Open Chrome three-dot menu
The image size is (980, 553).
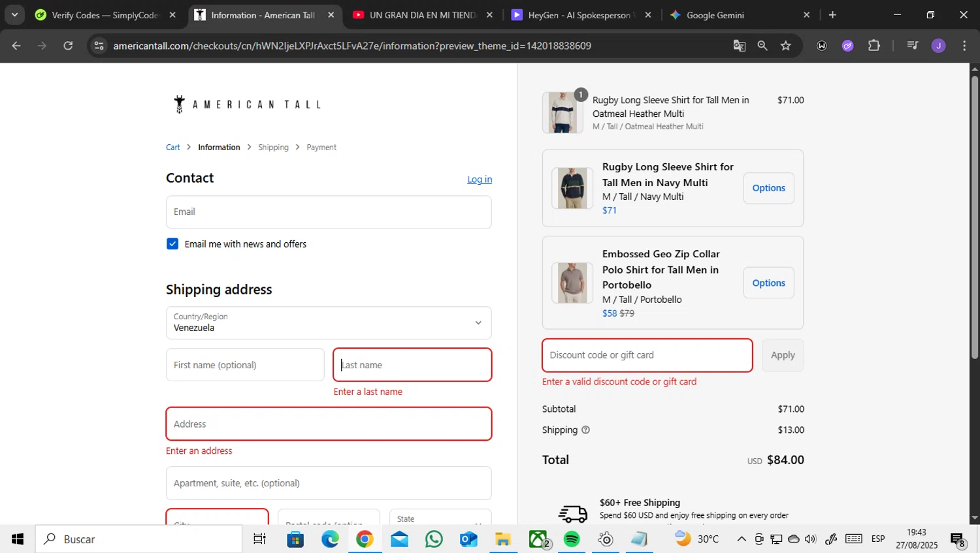964,46
